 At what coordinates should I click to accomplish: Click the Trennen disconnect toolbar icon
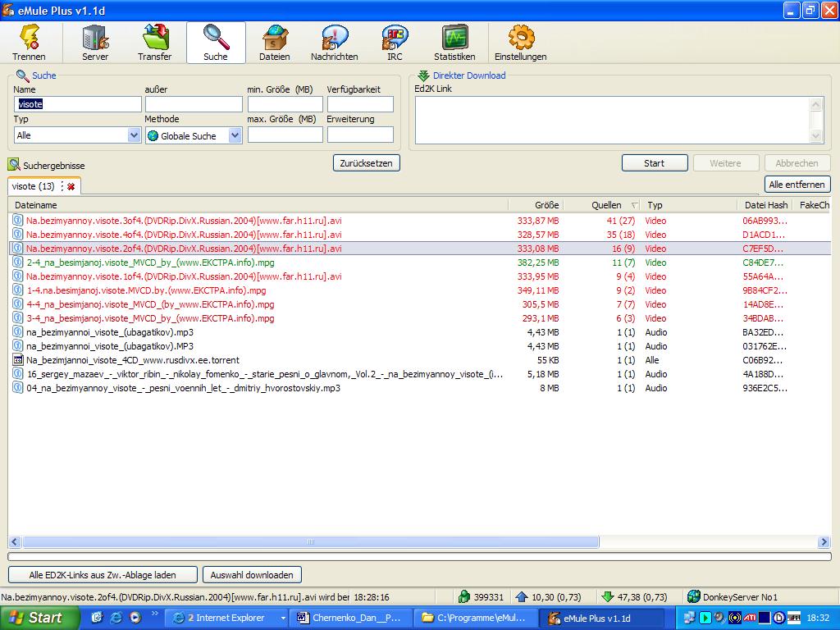30,43
